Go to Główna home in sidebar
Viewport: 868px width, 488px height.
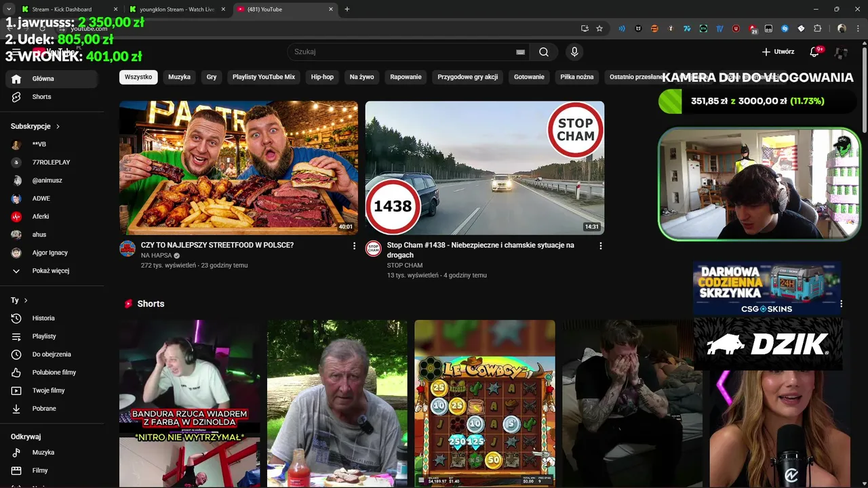53,79
